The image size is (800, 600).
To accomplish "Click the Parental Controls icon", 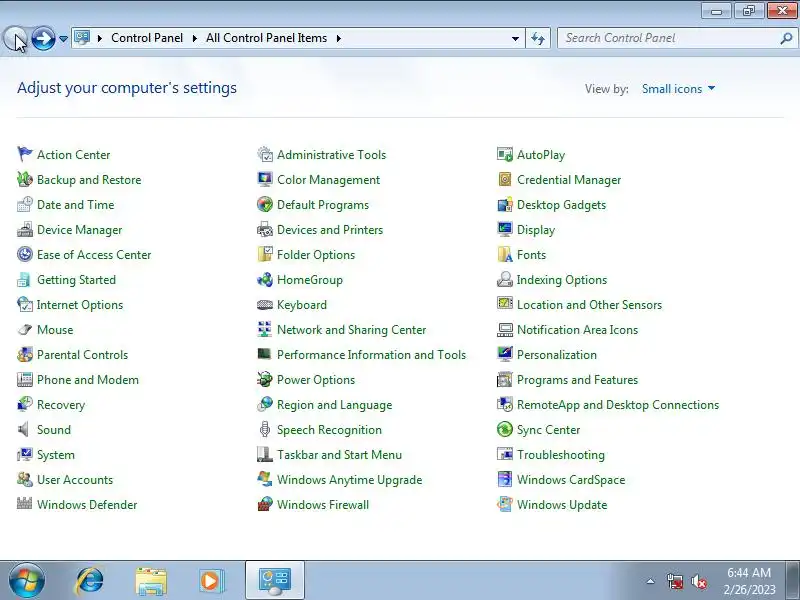I will (x=24, y=354).
